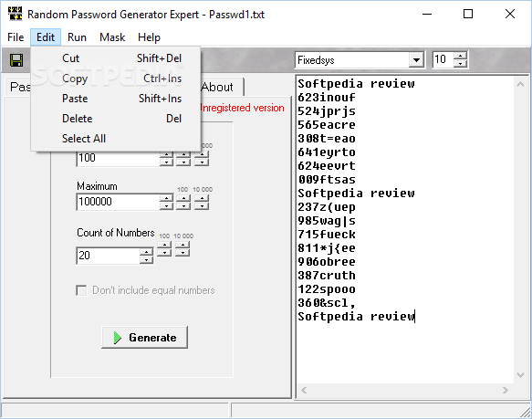Decrement Maximum value by one
The width and height of the screenshot is (532, 419).
[166, 205]
